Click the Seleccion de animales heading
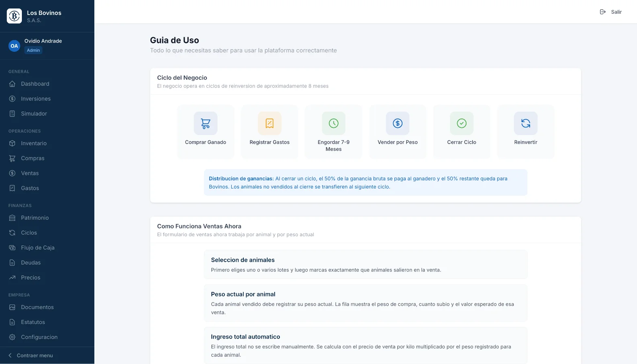The width and height of the screenshot is (637, 364). pos(243,260)
